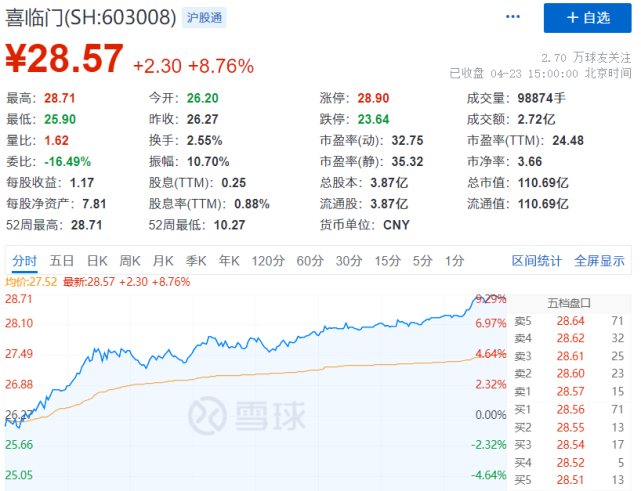
Task: Click the stock title 喜临门(SH:603008)
Action: click(x=90, y=18)
